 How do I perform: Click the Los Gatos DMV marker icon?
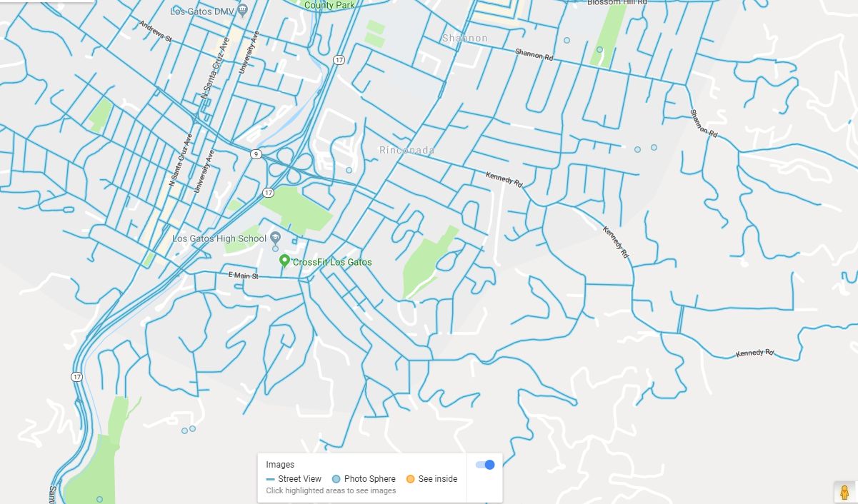242,11
